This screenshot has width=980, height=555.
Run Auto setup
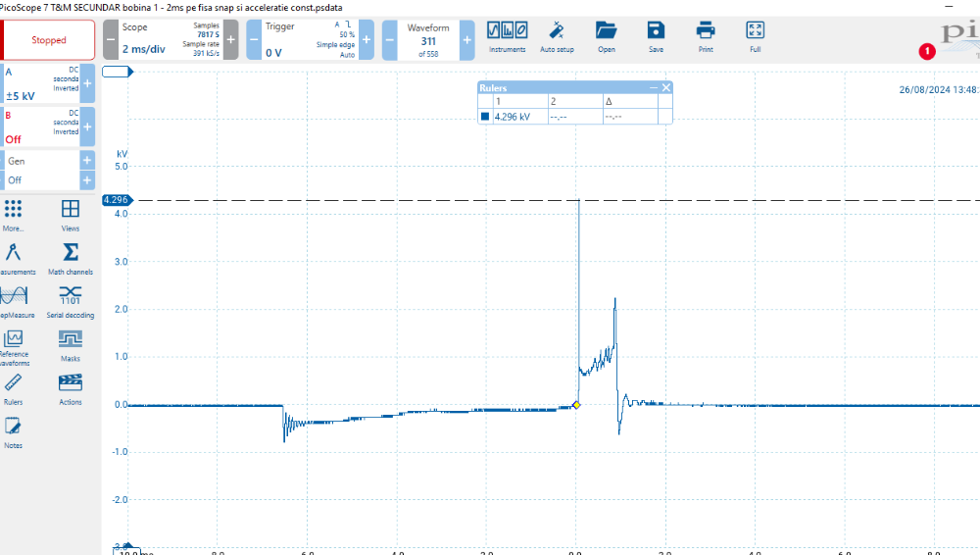(557, 36)
